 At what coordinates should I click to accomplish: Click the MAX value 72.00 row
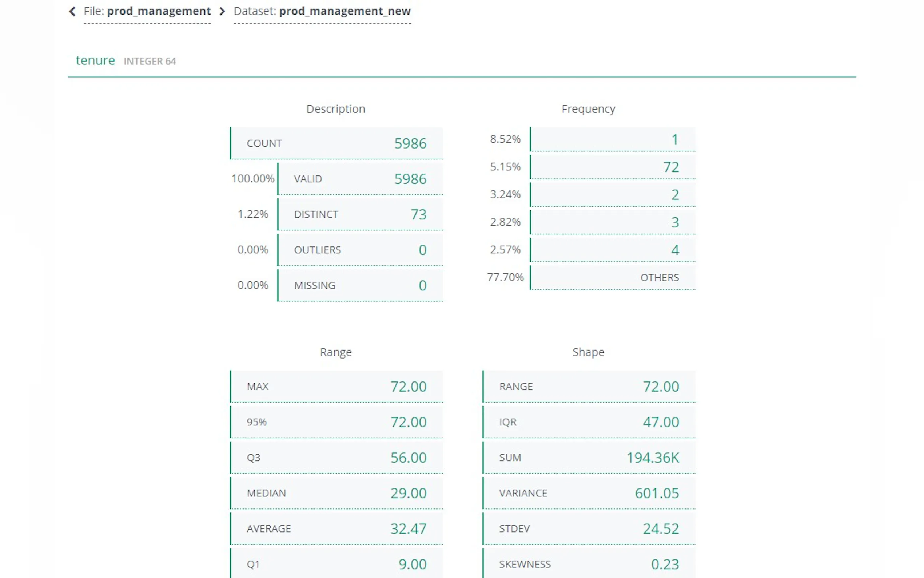pos(336,387)
